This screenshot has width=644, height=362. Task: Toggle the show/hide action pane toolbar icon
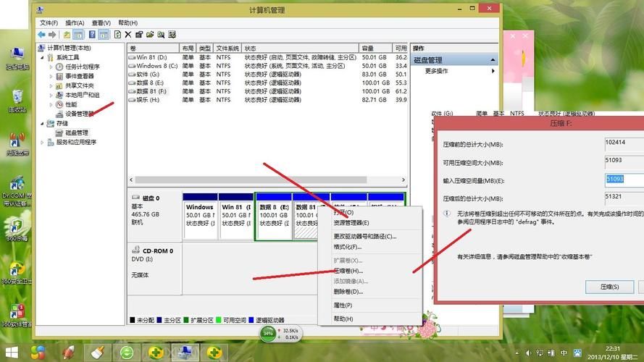pos(104,35)
